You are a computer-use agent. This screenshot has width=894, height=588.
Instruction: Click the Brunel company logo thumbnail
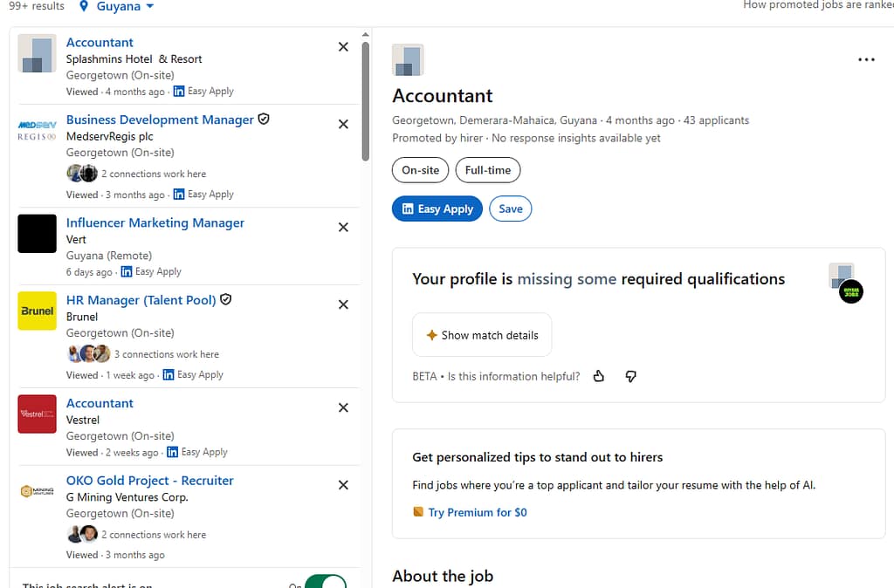(38, 311)
